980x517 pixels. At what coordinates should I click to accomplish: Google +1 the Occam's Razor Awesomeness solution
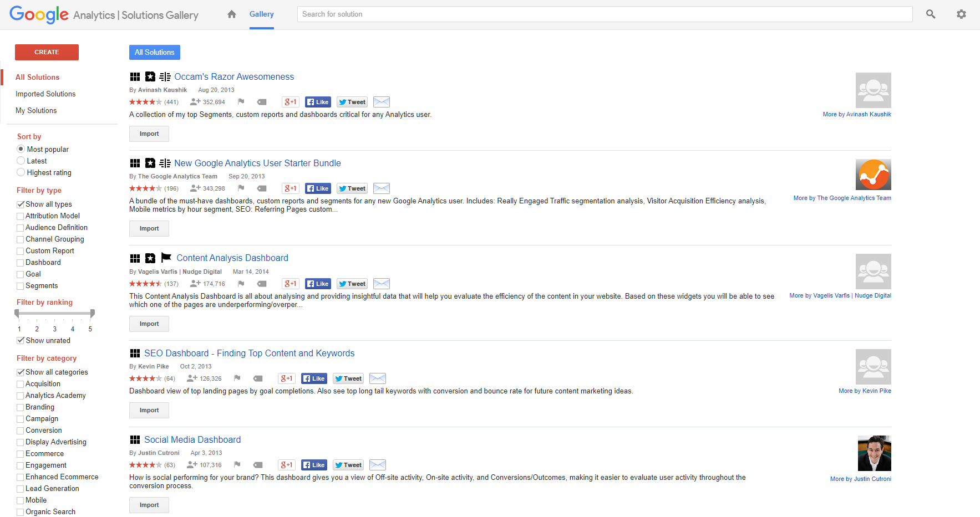pos(291,102)
